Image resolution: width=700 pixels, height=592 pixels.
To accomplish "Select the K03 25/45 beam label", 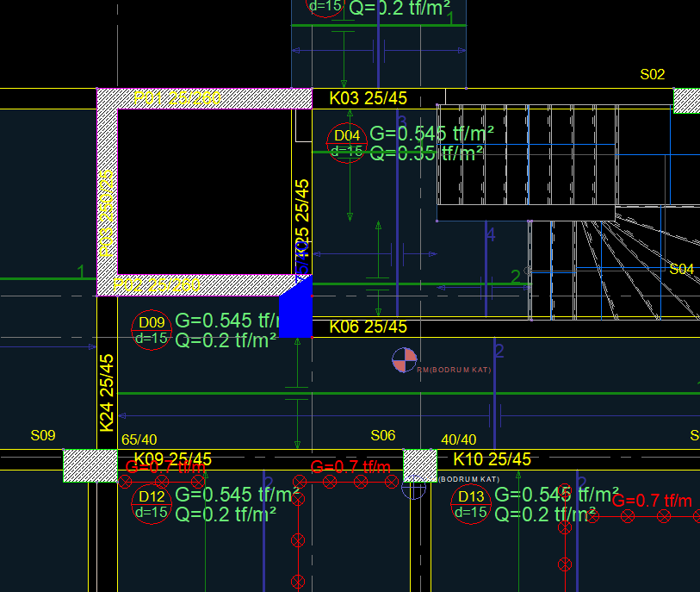I will point(368,98).
